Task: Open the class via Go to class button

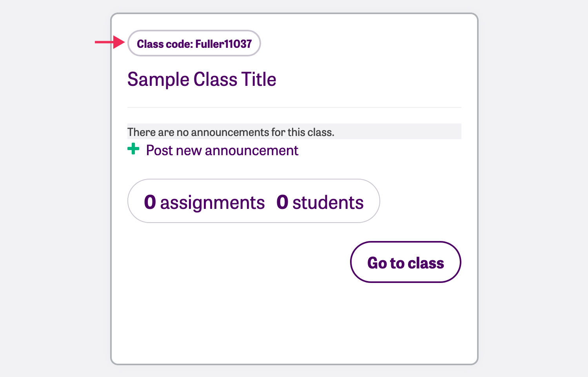Action: [x=405, y=263]
